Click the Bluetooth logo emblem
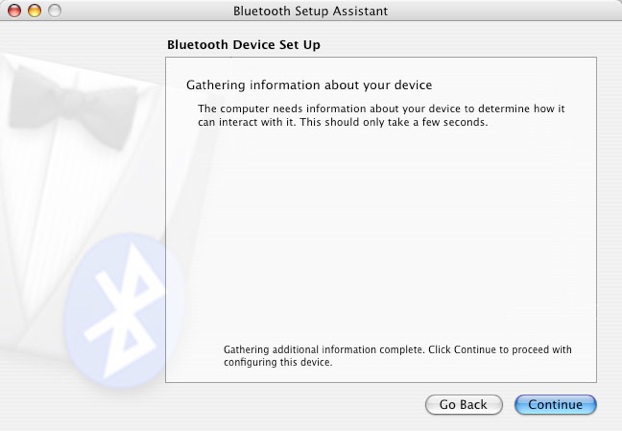The width and height of the screenshot is (622, 431). (123, 311)
